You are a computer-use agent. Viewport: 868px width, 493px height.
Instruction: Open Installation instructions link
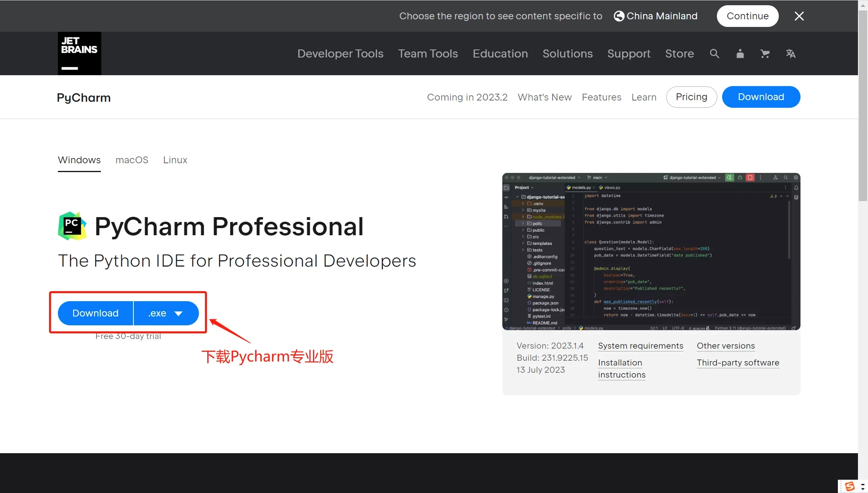pyautogui.click(x=621, y=368)
